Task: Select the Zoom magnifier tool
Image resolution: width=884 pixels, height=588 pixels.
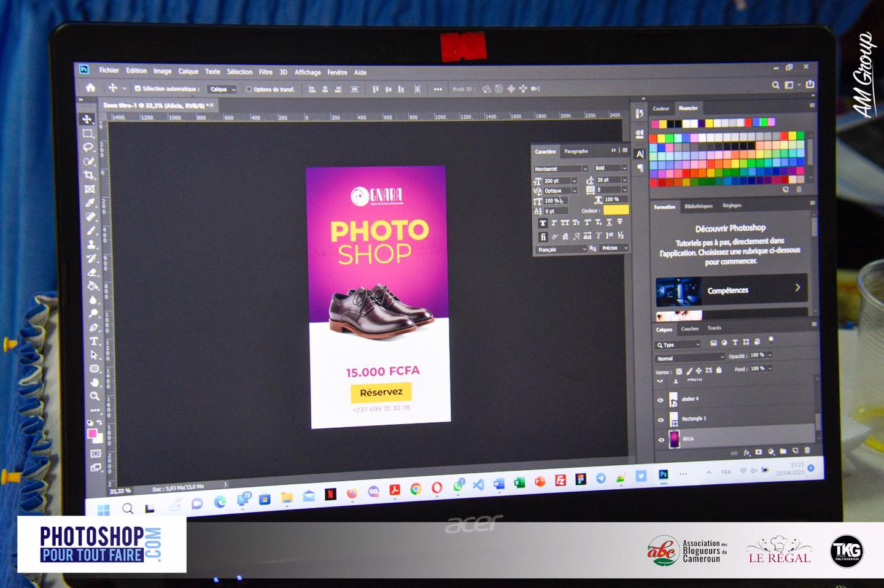Action: [x=95, y=397]
